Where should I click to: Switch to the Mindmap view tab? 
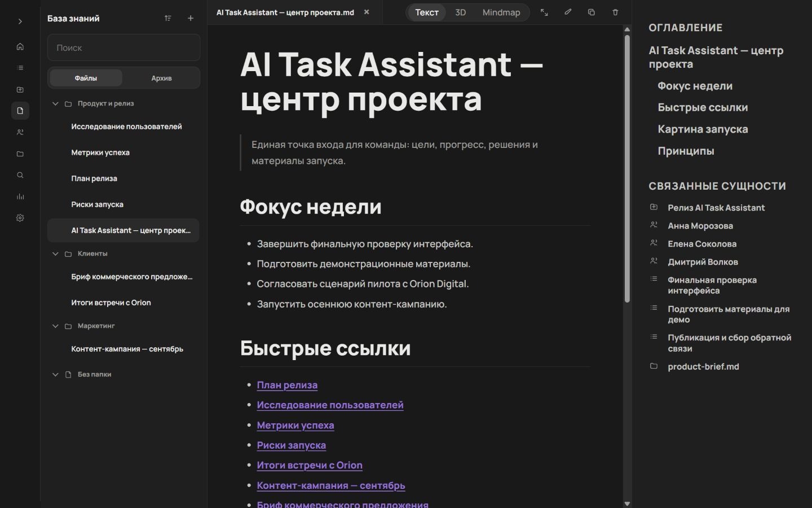(x=501, y=12)
